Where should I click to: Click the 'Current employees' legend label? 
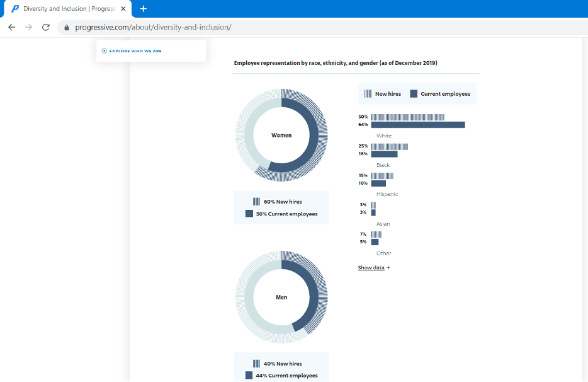(446, 94)
